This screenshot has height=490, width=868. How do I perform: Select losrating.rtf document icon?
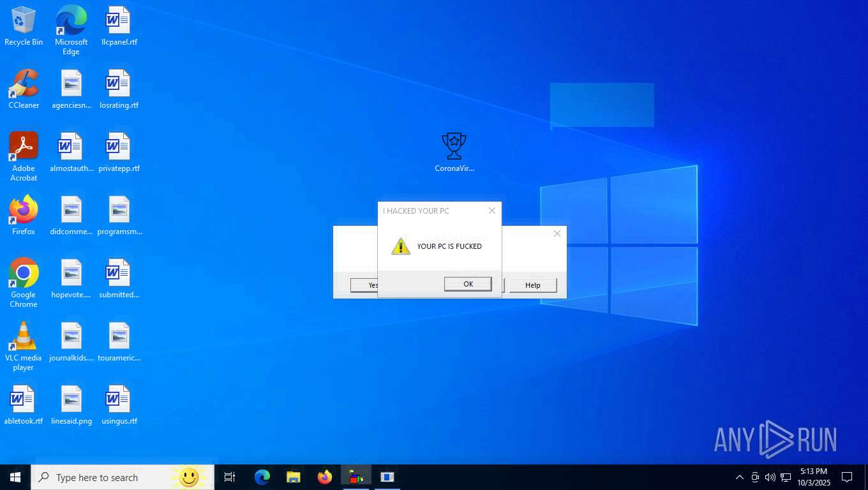[119, 89]
